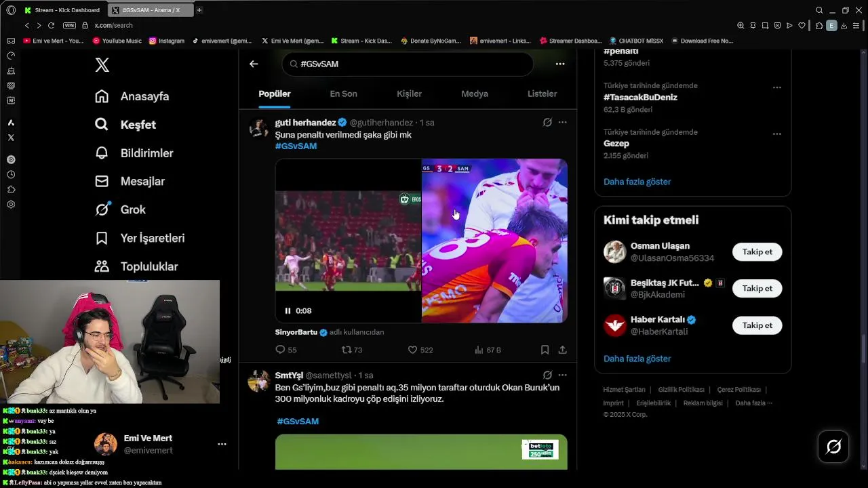Open the Aria AI icon in sidebar
The image size is (868, 488).
pyautogui.click(x=11, y=123)
